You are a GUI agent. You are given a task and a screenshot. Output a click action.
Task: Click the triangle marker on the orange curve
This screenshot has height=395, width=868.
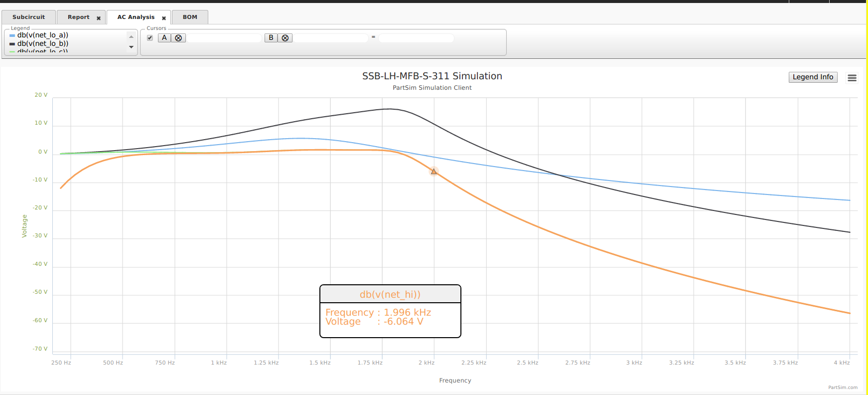(434, 172)
